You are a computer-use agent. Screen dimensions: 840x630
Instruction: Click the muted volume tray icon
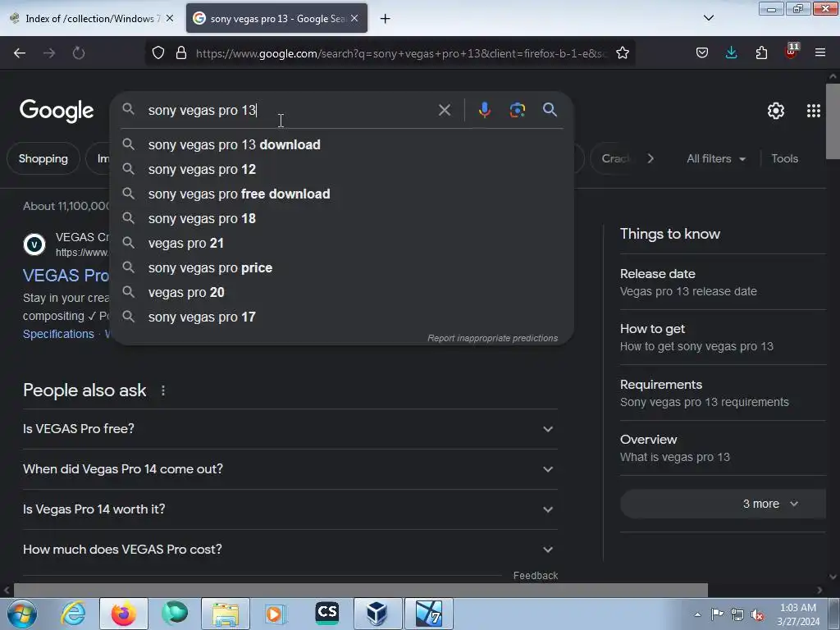757,615
